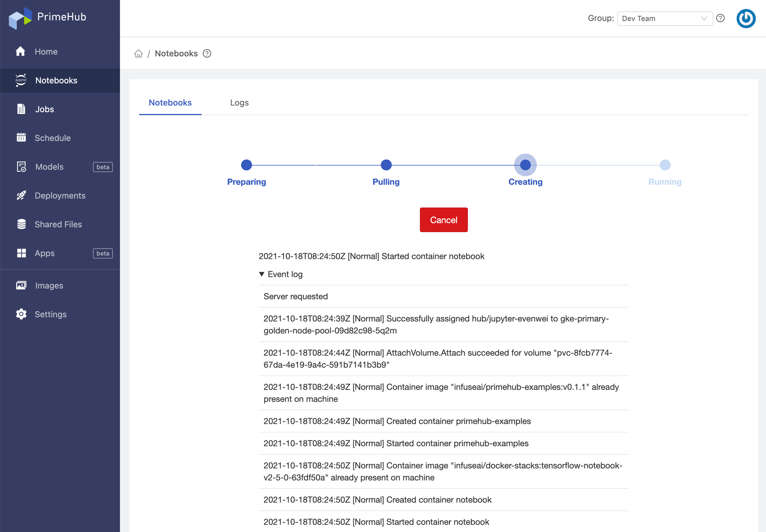Screen dimensions: 766x532
Task: Click the PrimeHub title text
Action: point(62,17)
